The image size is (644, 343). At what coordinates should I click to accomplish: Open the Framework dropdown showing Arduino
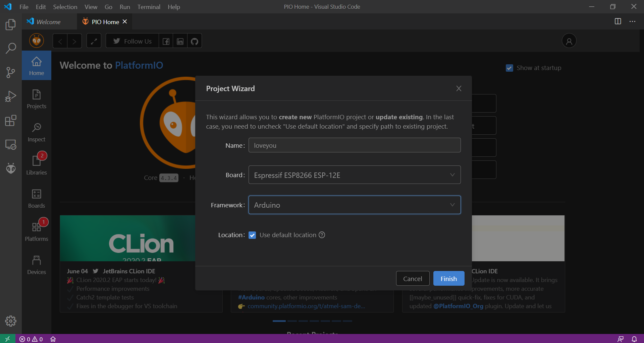coord(354,205)
